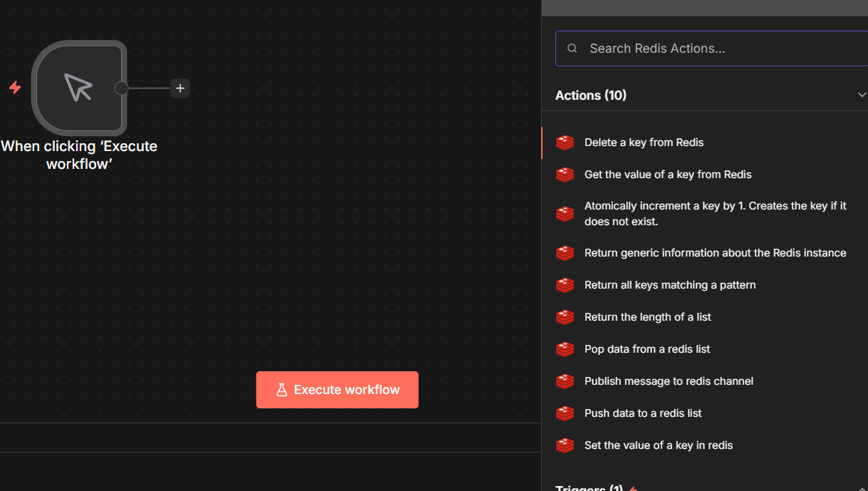Screen dimensions: 868x491
Task: Click the Redis icon beside Pop data
Action: coord(565,349)
